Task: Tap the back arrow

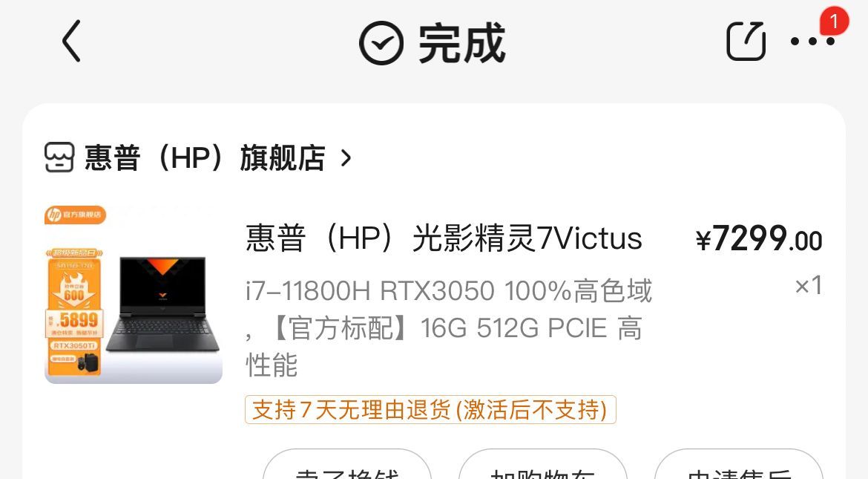Action: point(71,41)
